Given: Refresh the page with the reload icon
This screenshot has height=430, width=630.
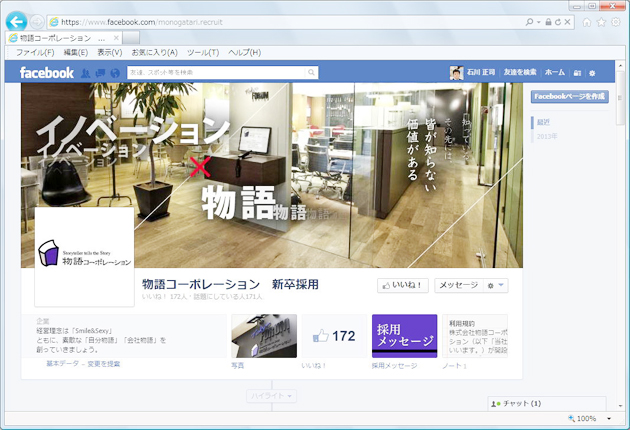Looking at the screenshot, I should [x=558, y=22].
